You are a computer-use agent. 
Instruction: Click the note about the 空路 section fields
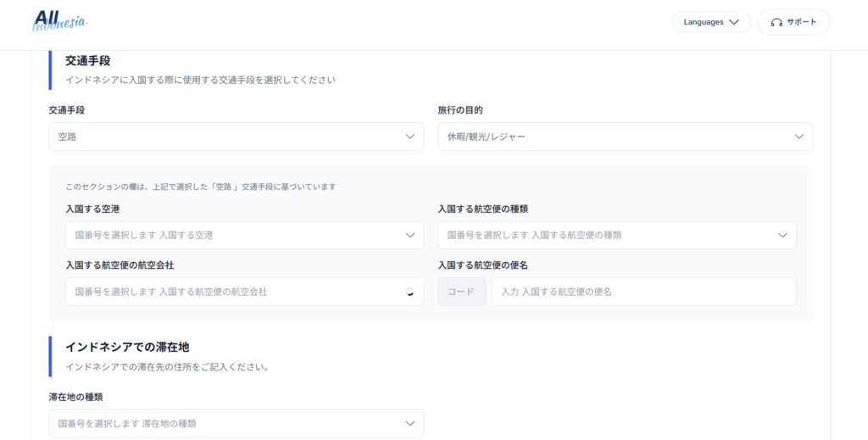pyautogui.click(x=200, y=187)
